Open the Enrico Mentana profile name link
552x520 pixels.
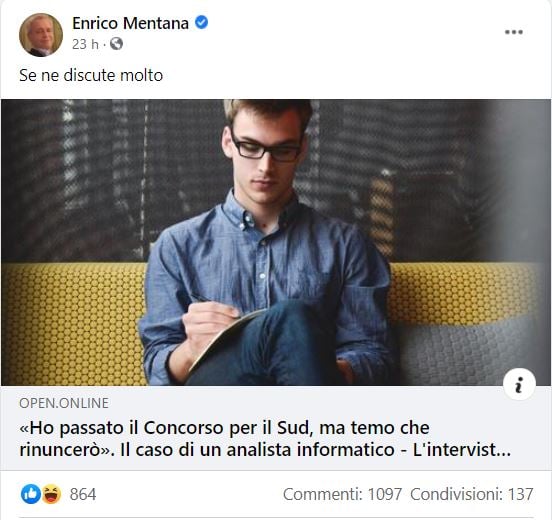[130, 24]
